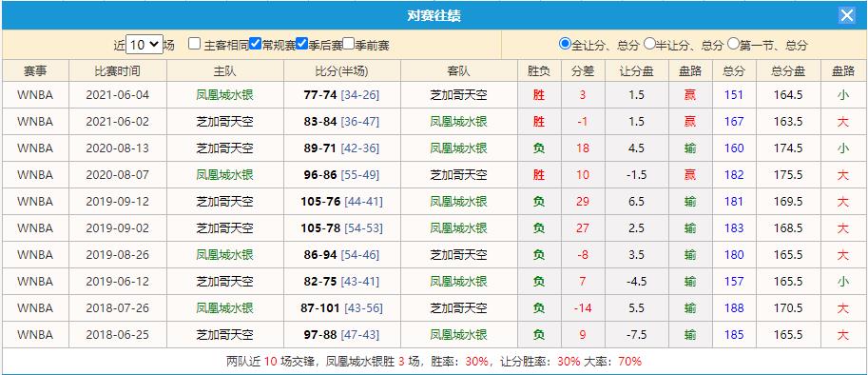Click 胜 result in 2020-08-07 row
The height and width of the screenshot is (375, 868).
pos(539,175)
